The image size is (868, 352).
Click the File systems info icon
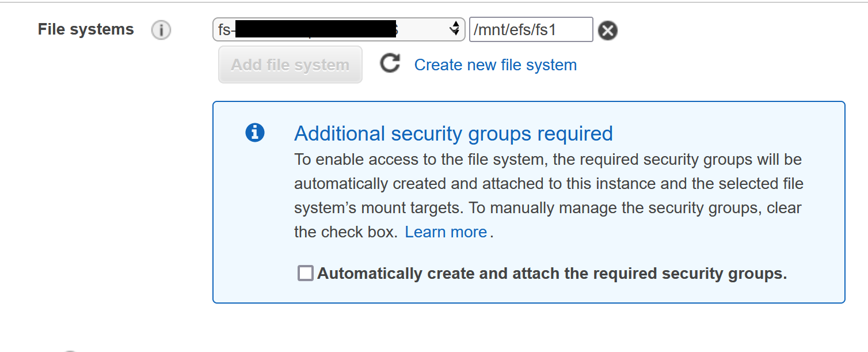coord(161,30)
